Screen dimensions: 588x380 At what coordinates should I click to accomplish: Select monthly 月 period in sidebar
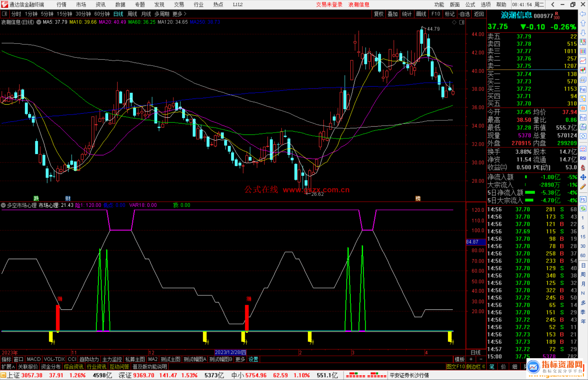pos(583,284)
